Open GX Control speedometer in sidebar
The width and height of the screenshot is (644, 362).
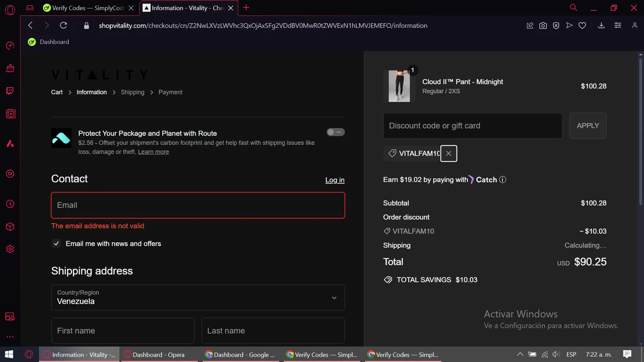10,45
